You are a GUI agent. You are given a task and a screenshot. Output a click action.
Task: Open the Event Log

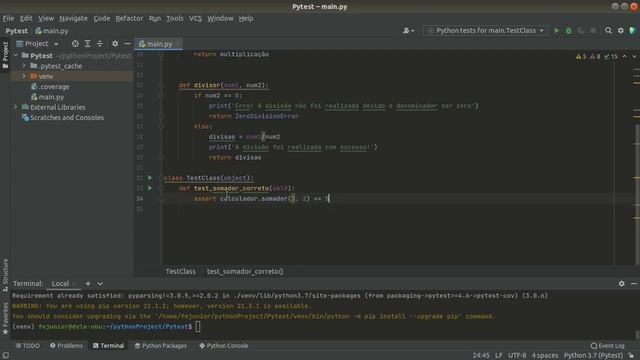coord(608,346)
